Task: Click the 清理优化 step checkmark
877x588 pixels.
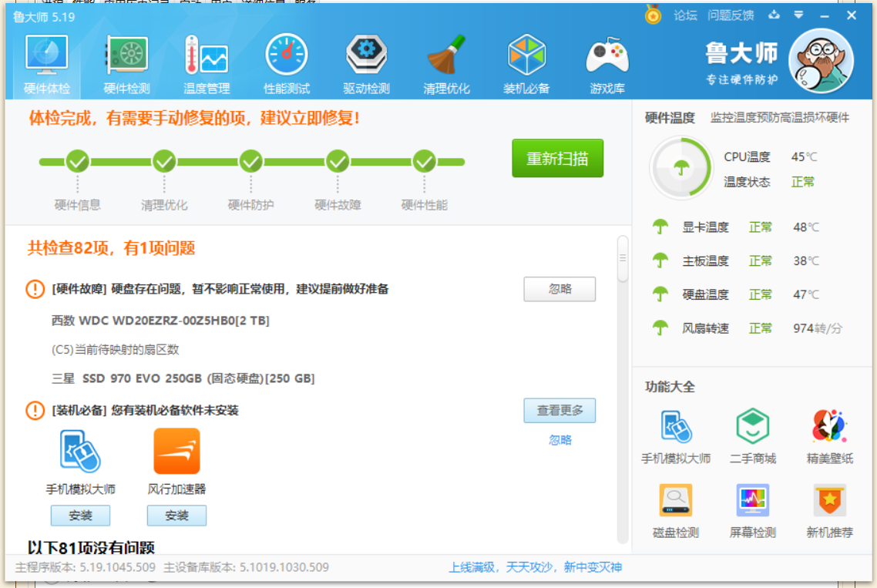Action: [164, 162]
